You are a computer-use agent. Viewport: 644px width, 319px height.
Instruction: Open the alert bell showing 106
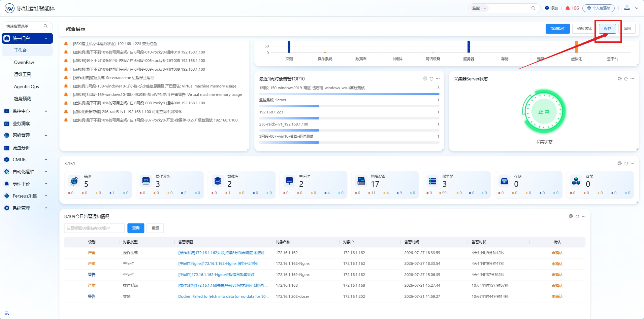572,8
